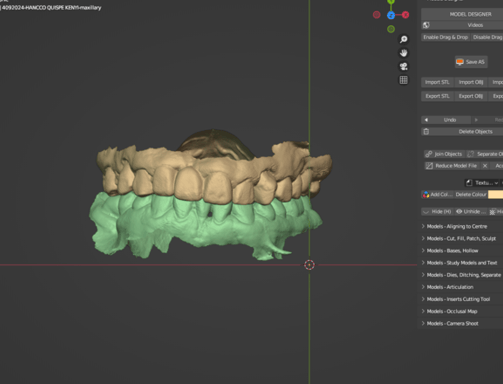Expand Models - Cut, Fill, Patch, Sculpt
The width and height of the screenshot is (503, 384).
pos(462,238)
